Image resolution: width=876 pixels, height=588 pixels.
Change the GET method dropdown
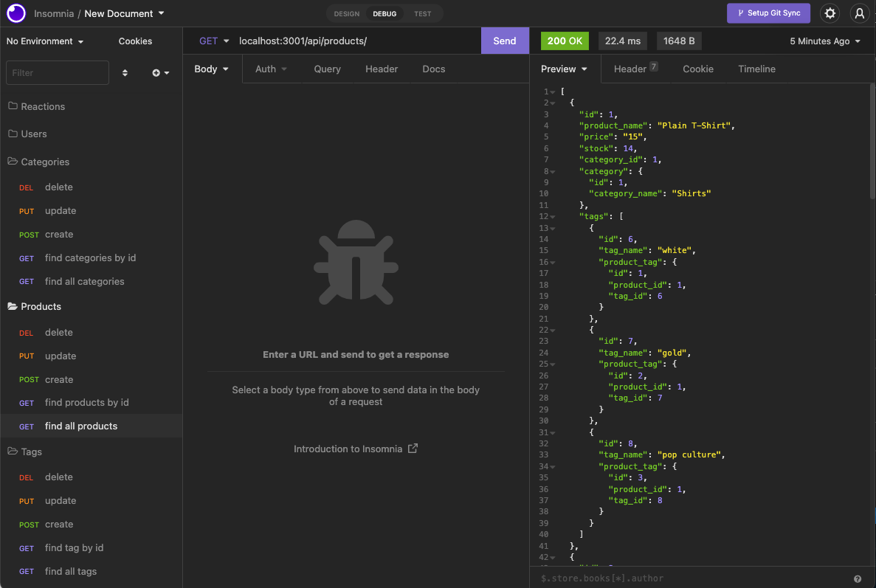214,41
